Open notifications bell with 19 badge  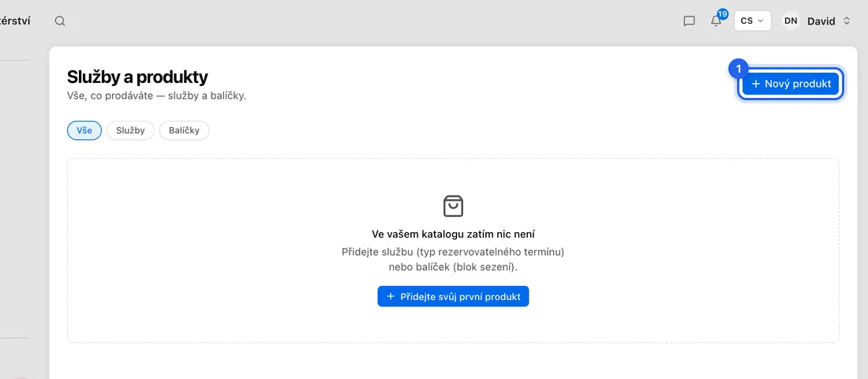click(x=717, y=19)
